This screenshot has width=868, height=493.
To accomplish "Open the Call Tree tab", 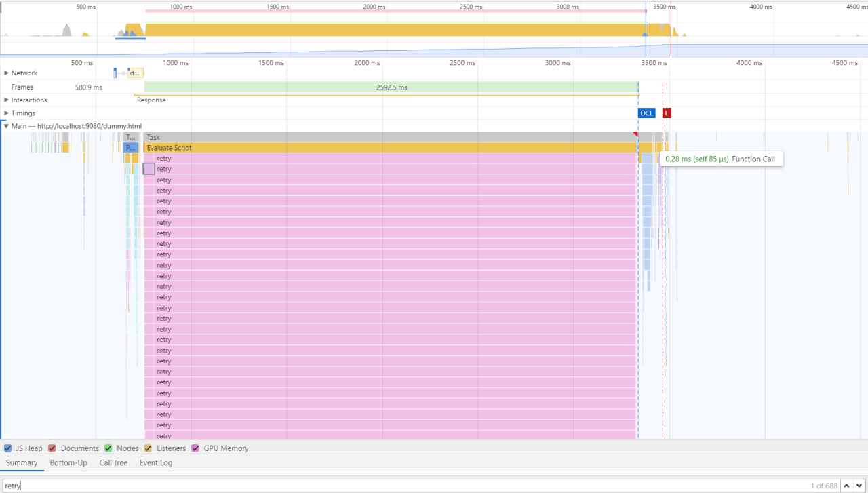I will [113, 463].
